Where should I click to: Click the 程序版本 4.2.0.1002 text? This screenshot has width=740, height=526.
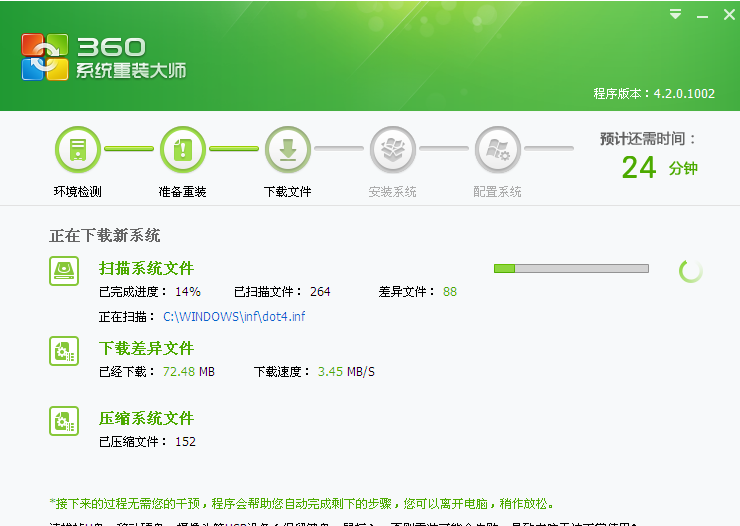[654, 93]
